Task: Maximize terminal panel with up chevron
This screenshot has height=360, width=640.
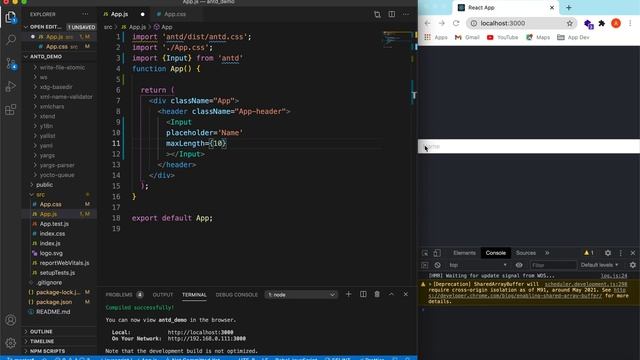Action: point(391,294)
